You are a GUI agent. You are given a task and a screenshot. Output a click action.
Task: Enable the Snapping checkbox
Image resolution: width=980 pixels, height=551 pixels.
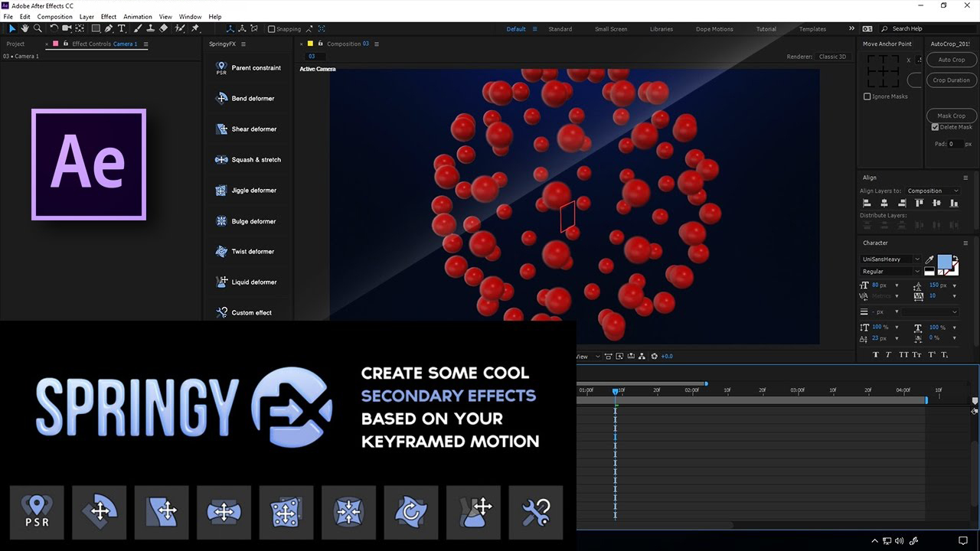(x=271, y=29)
